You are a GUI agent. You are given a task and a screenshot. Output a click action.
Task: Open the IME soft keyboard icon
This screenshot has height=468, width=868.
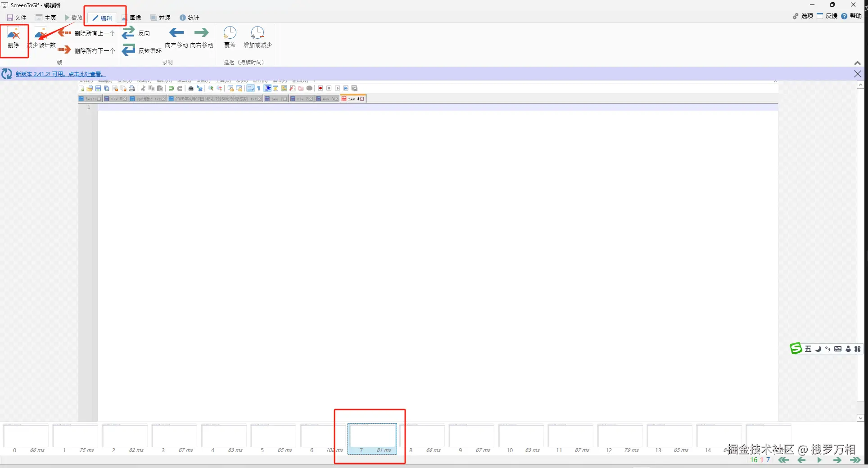pos(838,349)
